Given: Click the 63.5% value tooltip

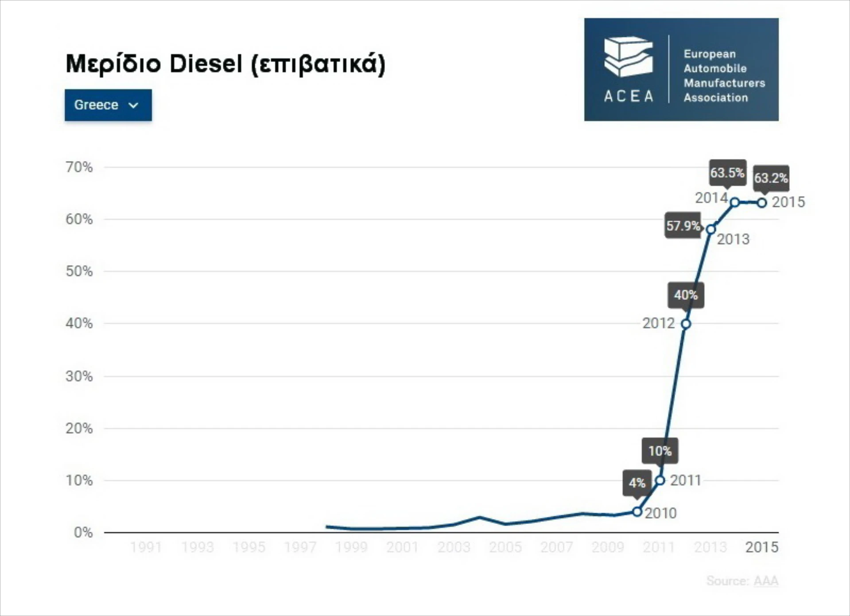Looking at the screenshot, I should tap(727, 172).
